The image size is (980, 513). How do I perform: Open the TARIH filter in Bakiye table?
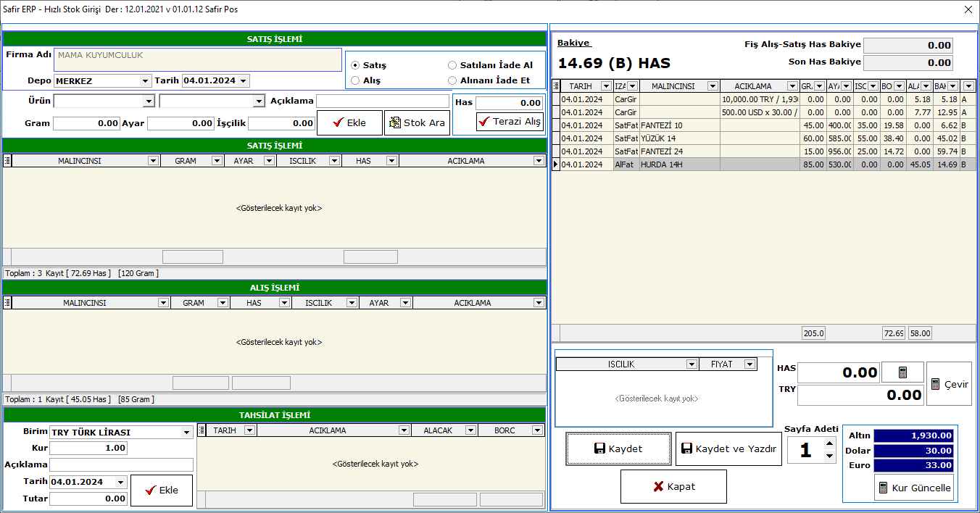[x=606, y=86]
